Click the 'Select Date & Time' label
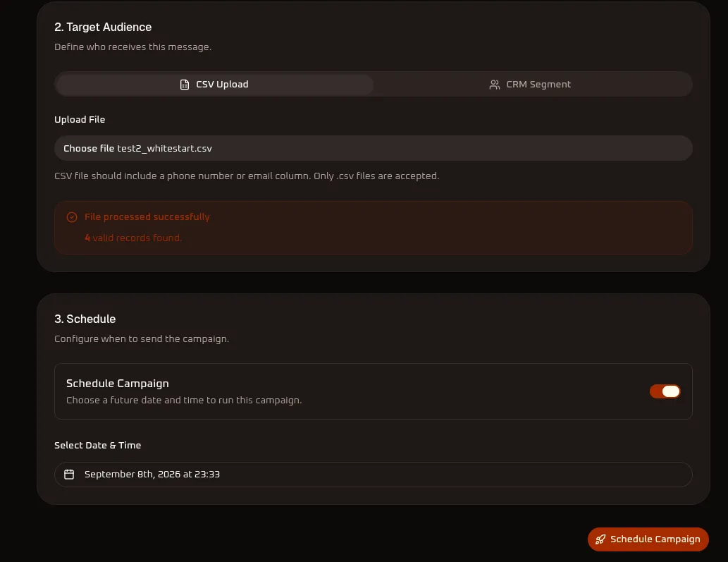The width and height of the screenshot is (728, 562). [x=97, y=445]
